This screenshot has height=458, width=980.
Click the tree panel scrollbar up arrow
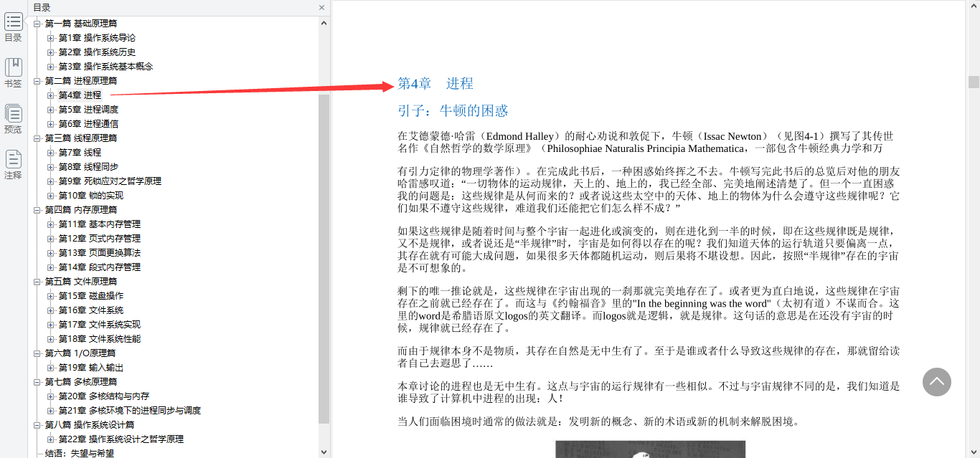[x=324, y=22]
